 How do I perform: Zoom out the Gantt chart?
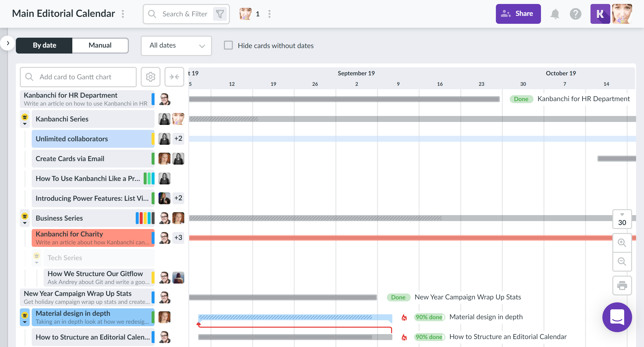coord(622,262)
